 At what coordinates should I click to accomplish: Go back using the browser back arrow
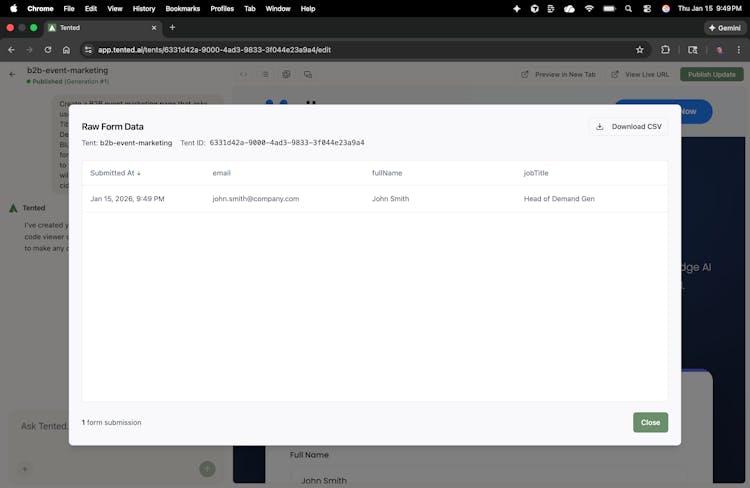(11, 49)
